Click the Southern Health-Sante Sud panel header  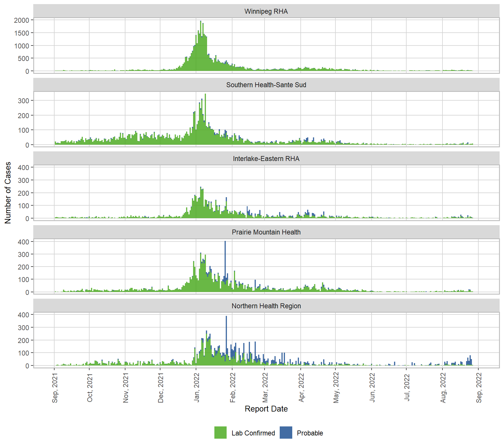pos(266,85)
